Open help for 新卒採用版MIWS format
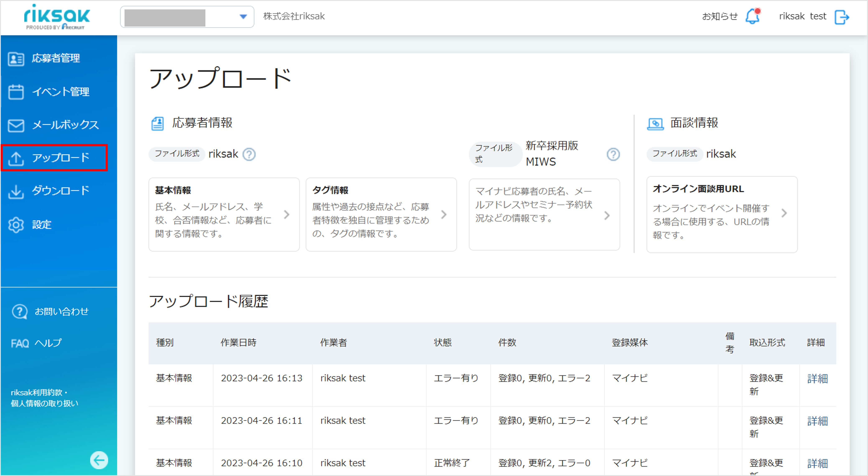 point(613,154)
